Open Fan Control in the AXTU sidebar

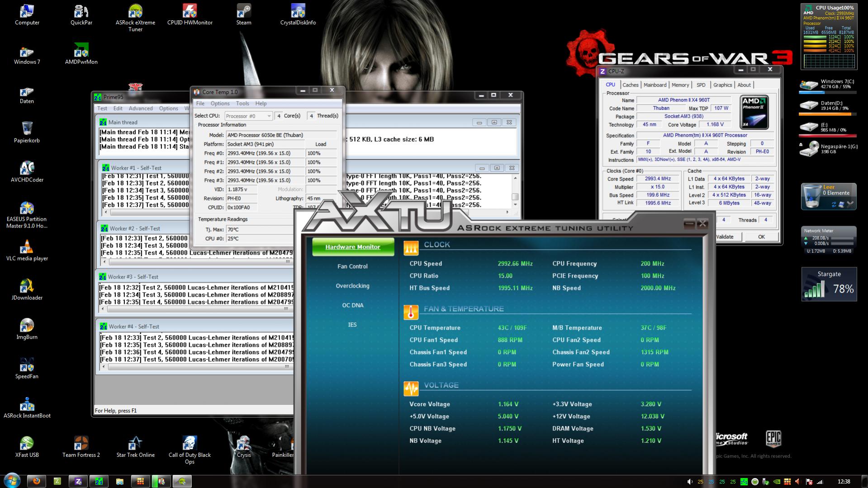pyautogui.click(x=352, y=266)
